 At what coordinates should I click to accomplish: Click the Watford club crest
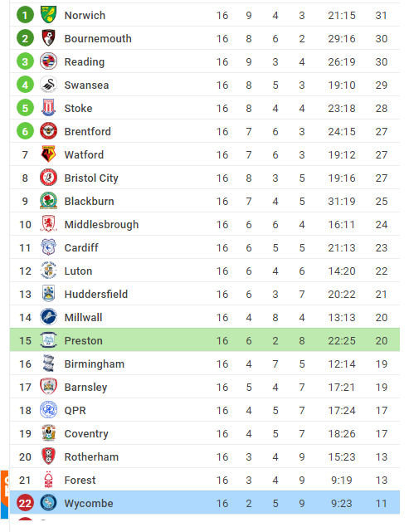pyautogui.click(x=48, y=154)
